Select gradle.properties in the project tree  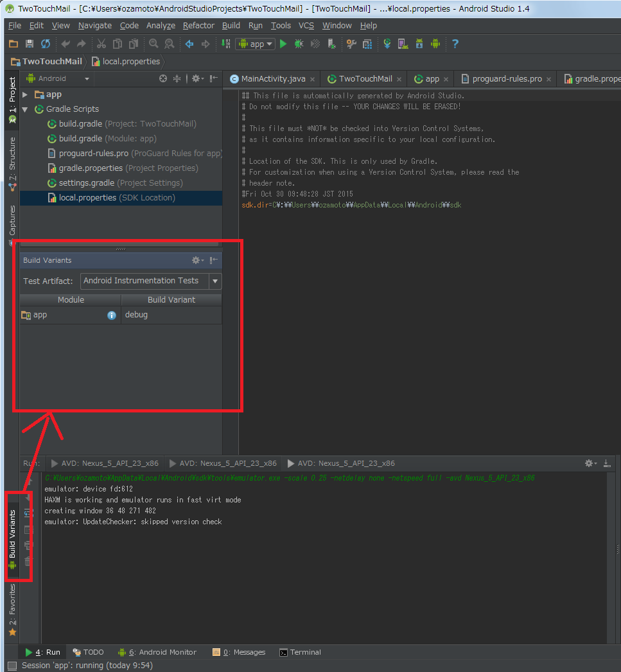[121, 168]
